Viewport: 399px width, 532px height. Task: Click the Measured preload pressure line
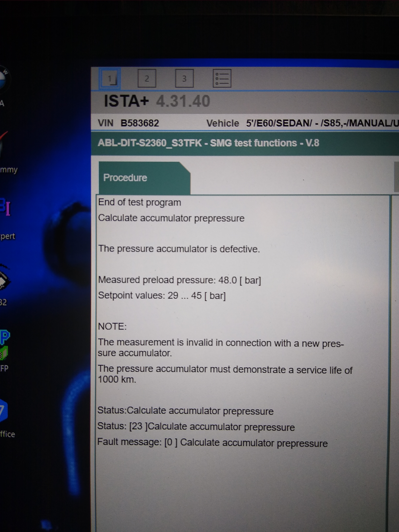pos(179,280)
